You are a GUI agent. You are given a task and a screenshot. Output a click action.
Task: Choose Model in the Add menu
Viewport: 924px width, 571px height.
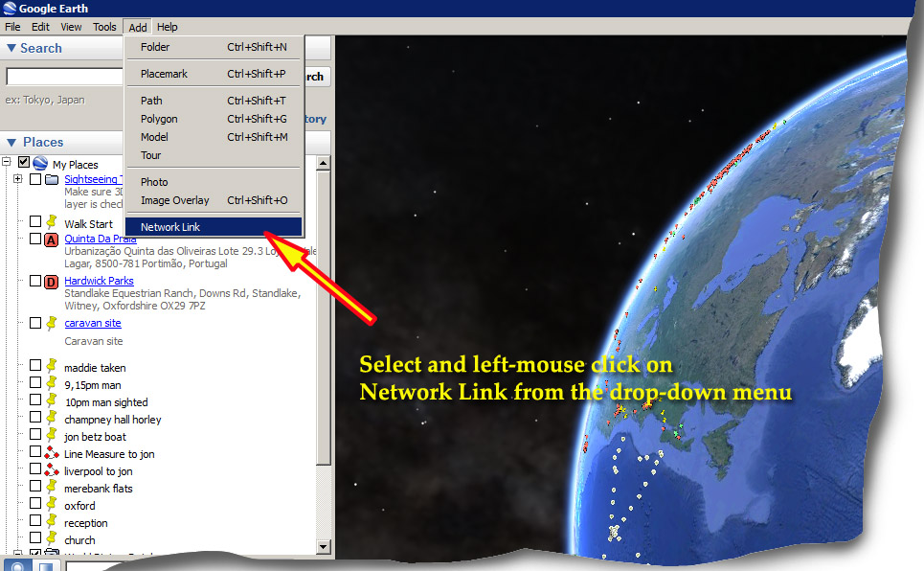[x=214, y=137]
